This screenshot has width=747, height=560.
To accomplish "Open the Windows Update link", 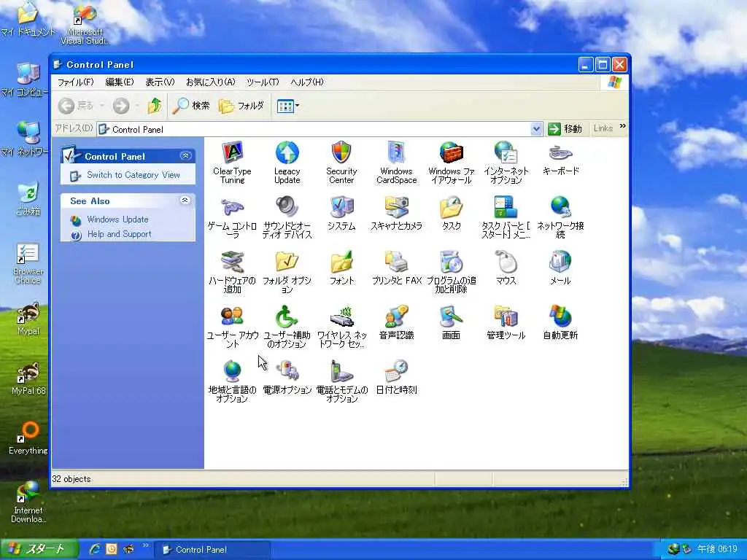I will pos(117,219).
